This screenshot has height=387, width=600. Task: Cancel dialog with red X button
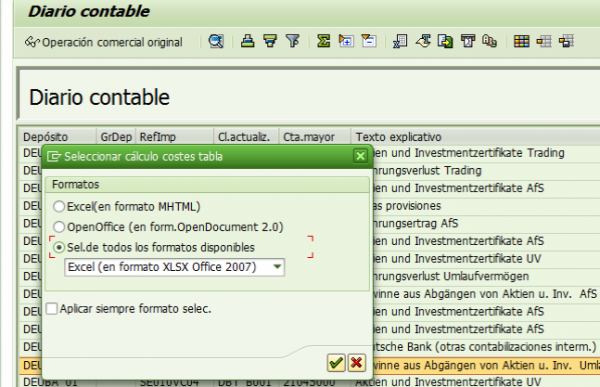tap(357, 363)
